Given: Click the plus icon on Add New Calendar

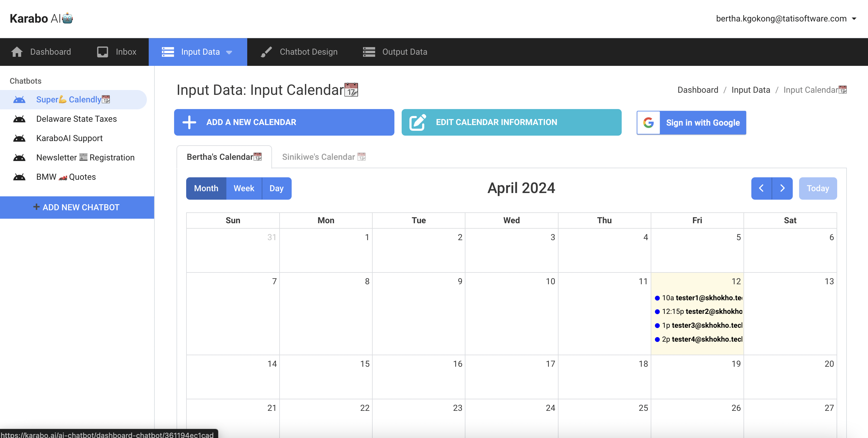Looking at the screenshot, I should click(x=189, y=122).
